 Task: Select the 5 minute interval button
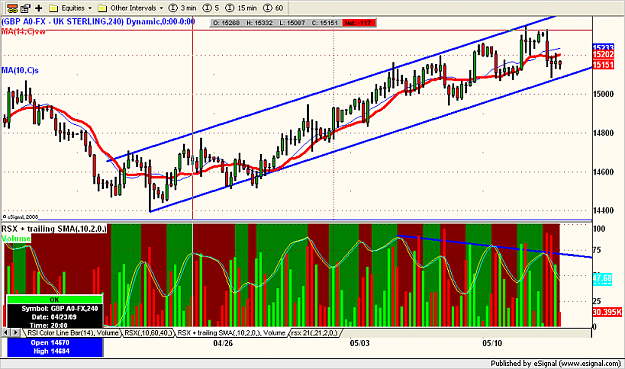click(x=211, y=8)
